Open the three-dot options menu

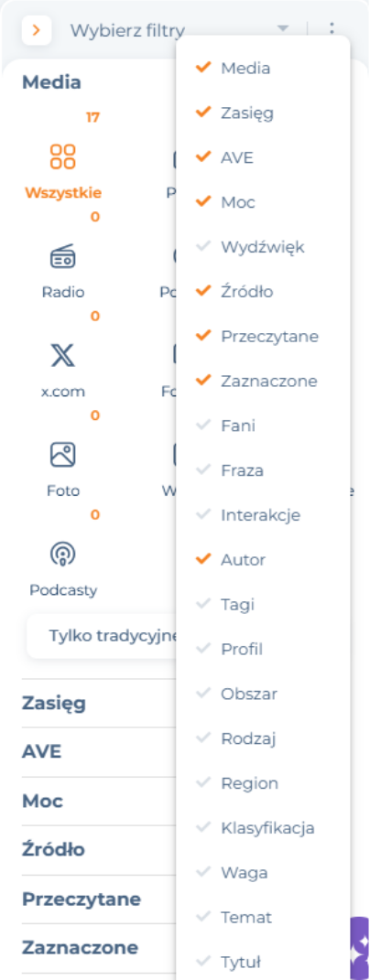click(332, 28)
